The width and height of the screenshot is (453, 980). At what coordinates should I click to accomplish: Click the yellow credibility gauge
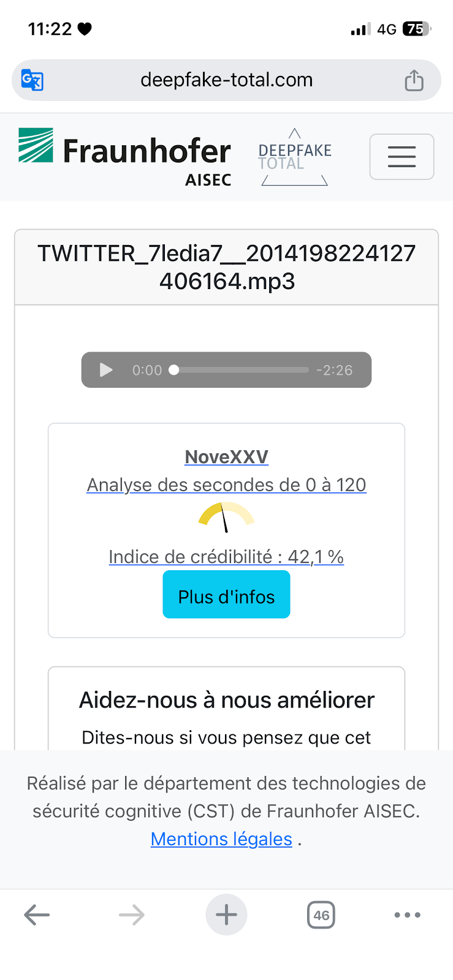pyautogui.click(x=226, y=517)
